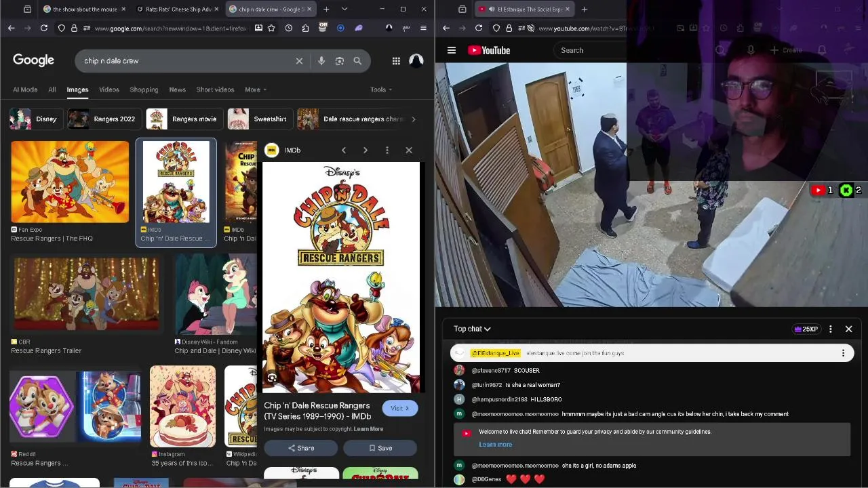The height and width of the screenshot is (488, 868).
Task: Visit the IMDb page button
Action: click(x=399, y=408)
